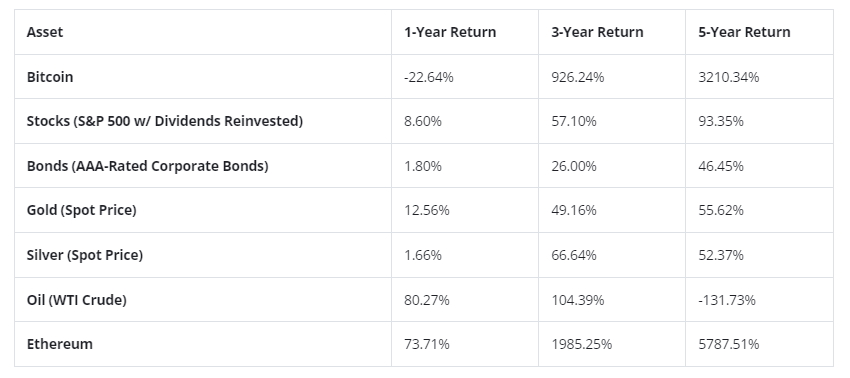Select the Ethereum row label
Screen dimensions: 850x378
pyautogui.click(x=60, y=344)
